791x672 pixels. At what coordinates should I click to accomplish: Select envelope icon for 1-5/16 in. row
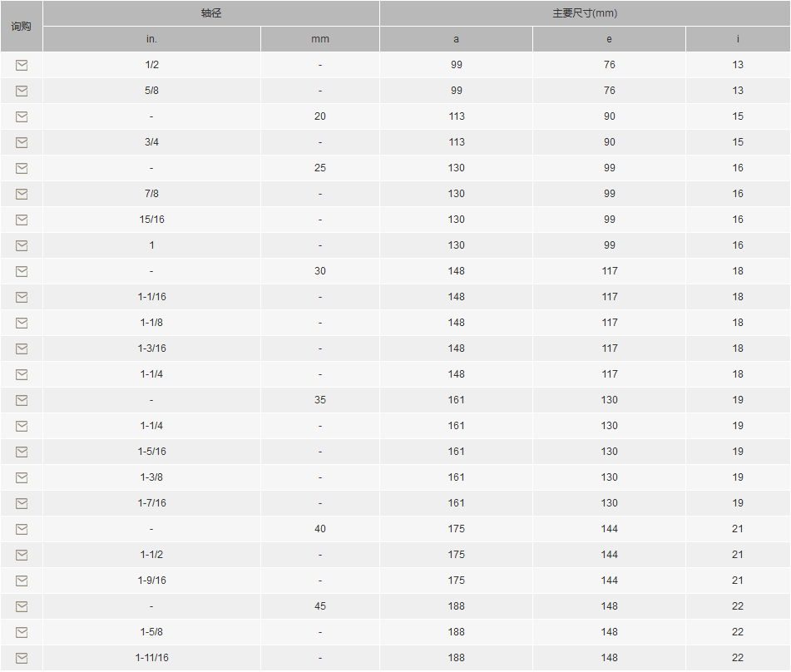click(22, 452)
